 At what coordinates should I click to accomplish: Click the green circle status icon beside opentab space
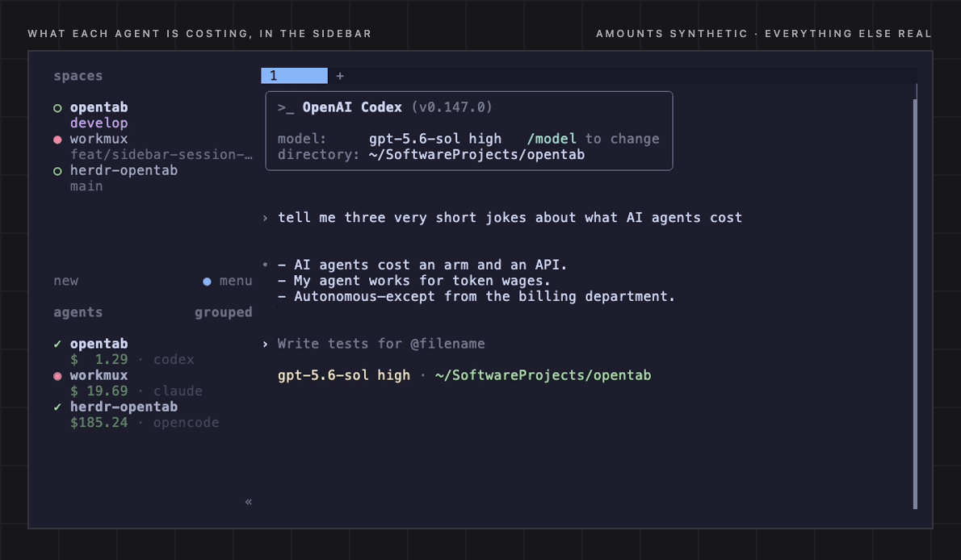pos(57,108)
